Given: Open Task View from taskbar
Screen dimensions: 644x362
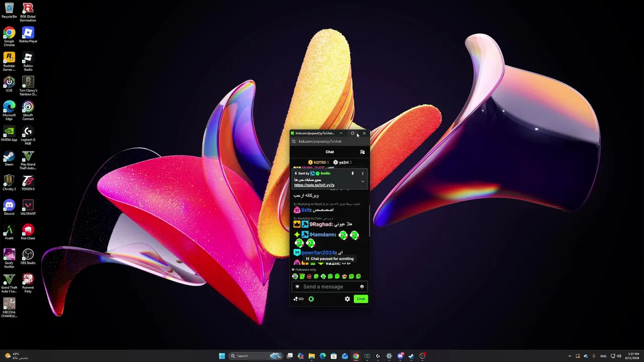Looking at the screenshot, I should click(x=290, y=356).
